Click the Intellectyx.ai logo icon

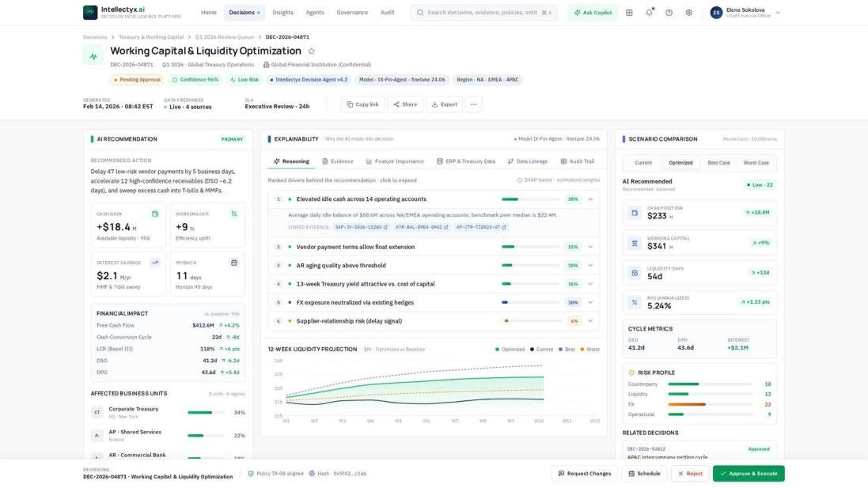click(90, 12)
